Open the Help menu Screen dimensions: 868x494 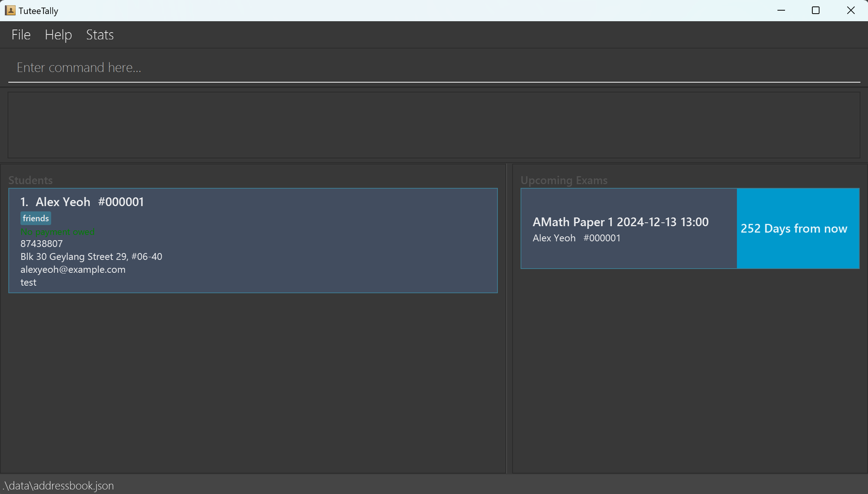point(58,35)
